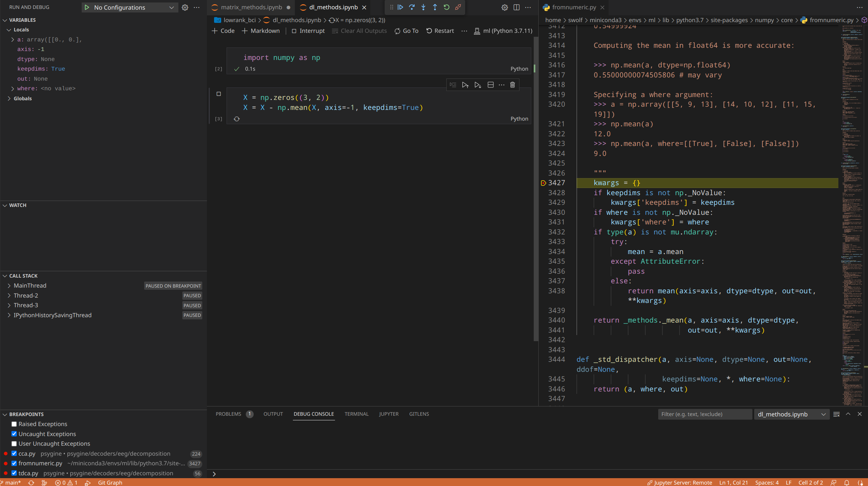Image resolution: width=868 pixels, height=486 pixels.
Task: Toggle Raised Exceptions breakpoint
Action: [x=14, y=424]
